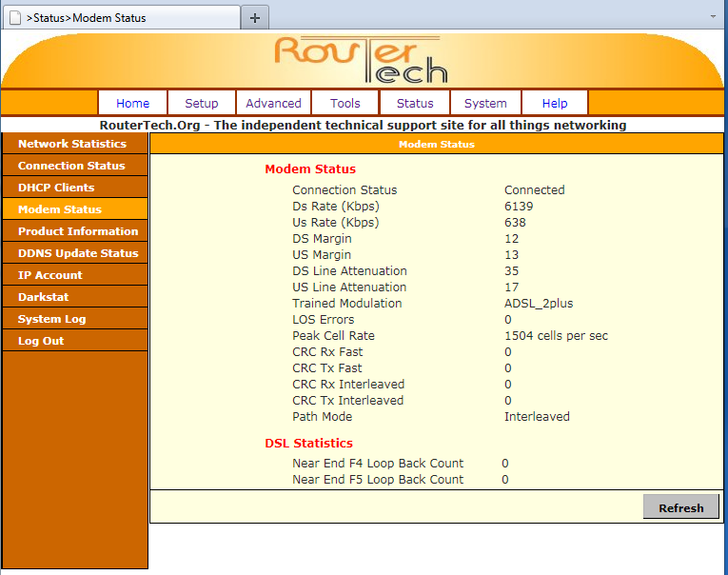
Task: Click the Modem Status panel title bar
Action: point(437,144)
